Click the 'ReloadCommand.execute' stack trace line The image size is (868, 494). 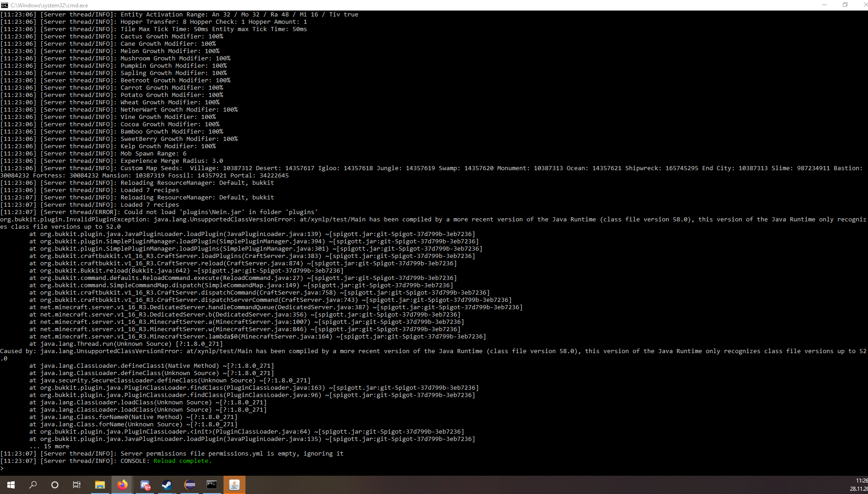(243, 278)
